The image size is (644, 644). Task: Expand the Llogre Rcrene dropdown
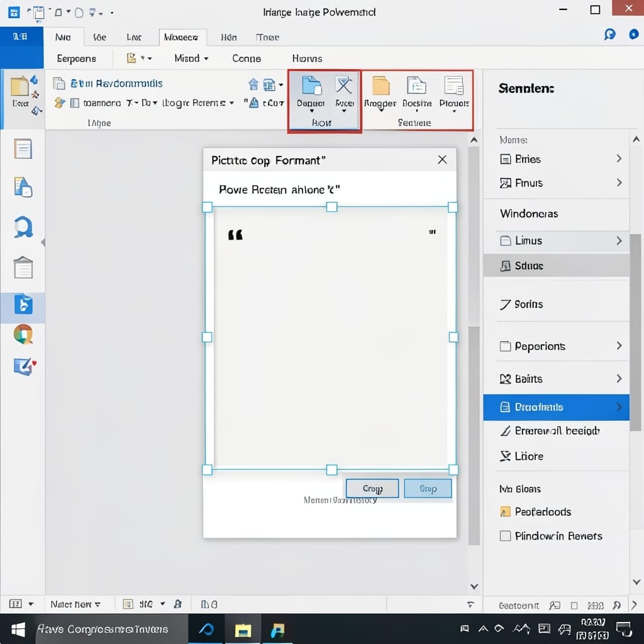198,103
